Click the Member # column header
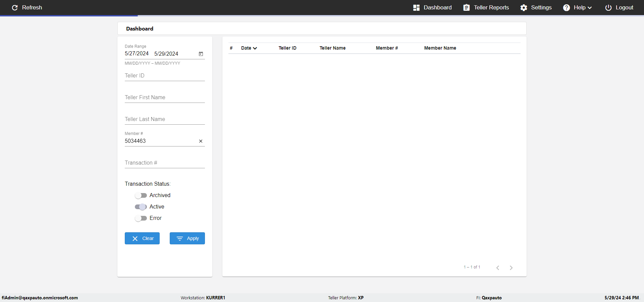Screen dimensions: 644x302 click(x=387, y=48)
